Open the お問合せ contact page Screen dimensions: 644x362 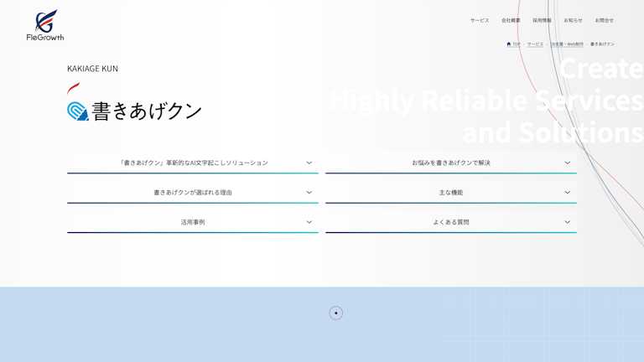pos(604,20)
